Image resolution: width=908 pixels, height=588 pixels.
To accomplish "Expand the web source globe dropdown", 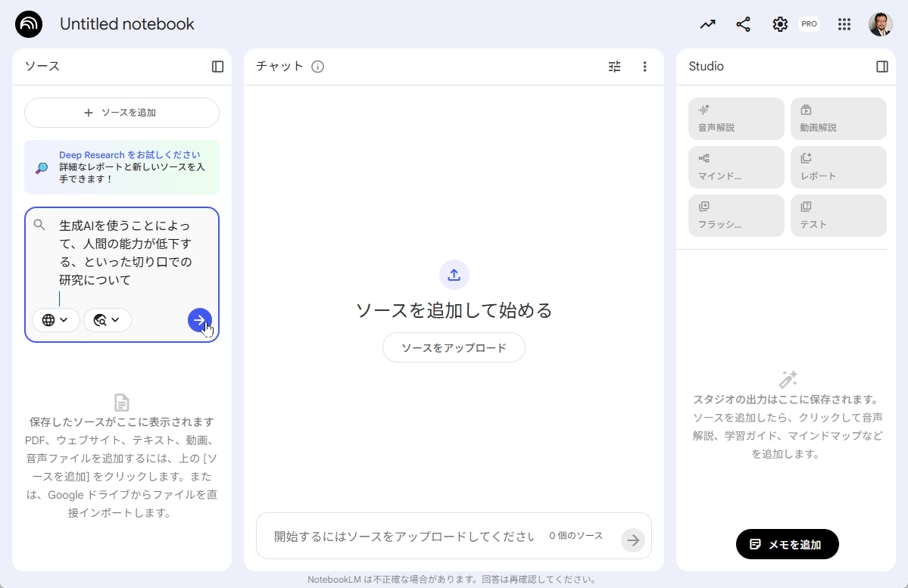I will [55, 320].
